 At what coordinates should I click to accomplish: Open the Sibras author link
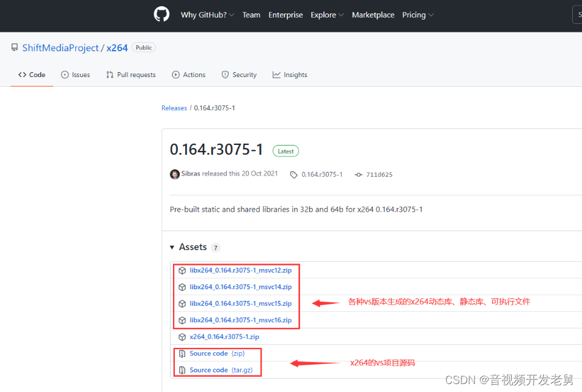(190, 173)
